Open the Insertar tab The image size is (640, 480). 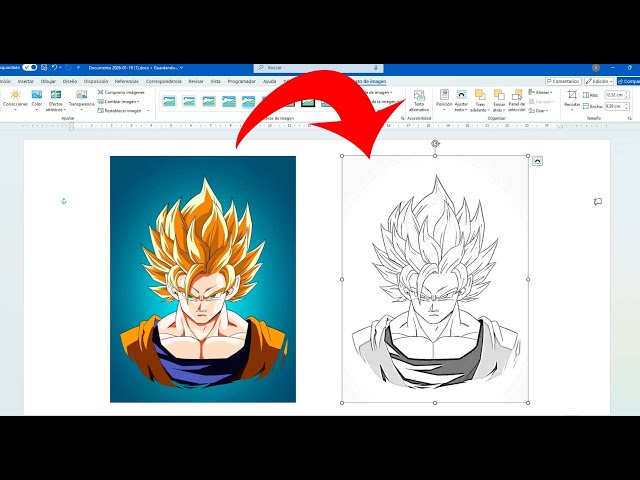pyautogui.click(x=26, y=81)
